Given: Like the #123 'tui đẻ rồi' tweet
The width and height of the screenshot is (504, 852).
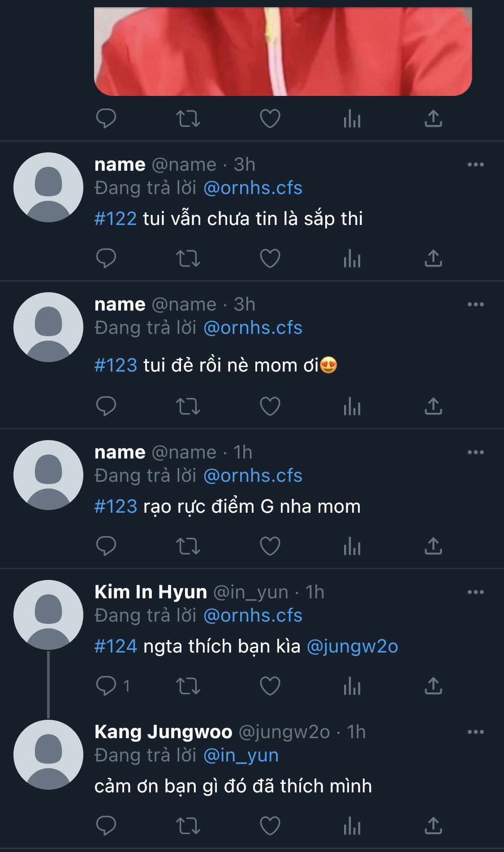Looking at the screenshot, I should (x=270, y=407).
